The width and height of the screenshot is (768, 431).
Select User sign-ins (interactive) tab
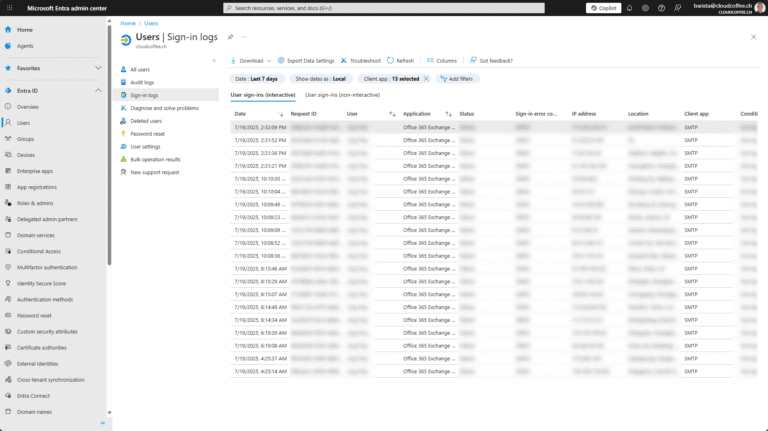click(x=263, y=95)
